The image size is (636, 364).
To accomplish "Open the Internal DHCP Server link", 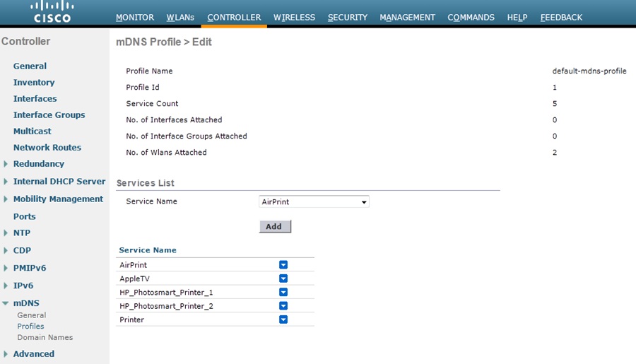I will (x=59, y=182).
